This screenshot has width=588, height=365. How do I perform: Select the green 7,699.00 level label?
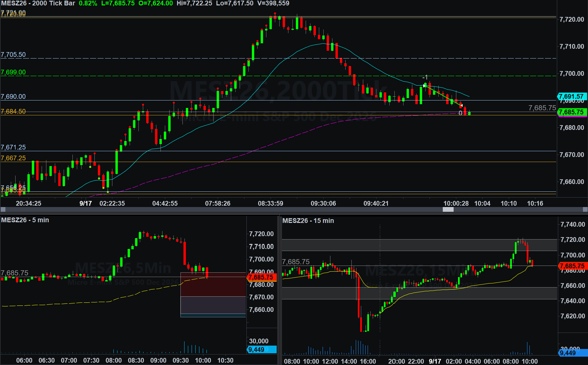13,72
